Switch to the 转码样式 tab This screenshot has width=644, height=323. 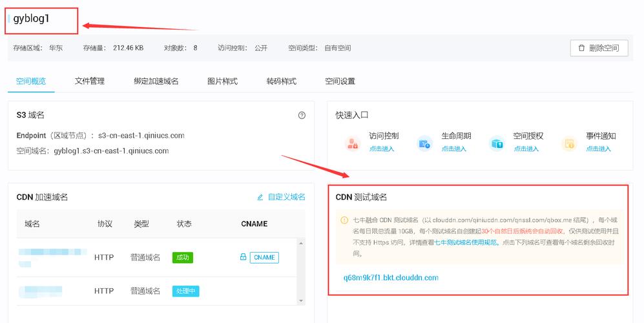pos(282,81)
